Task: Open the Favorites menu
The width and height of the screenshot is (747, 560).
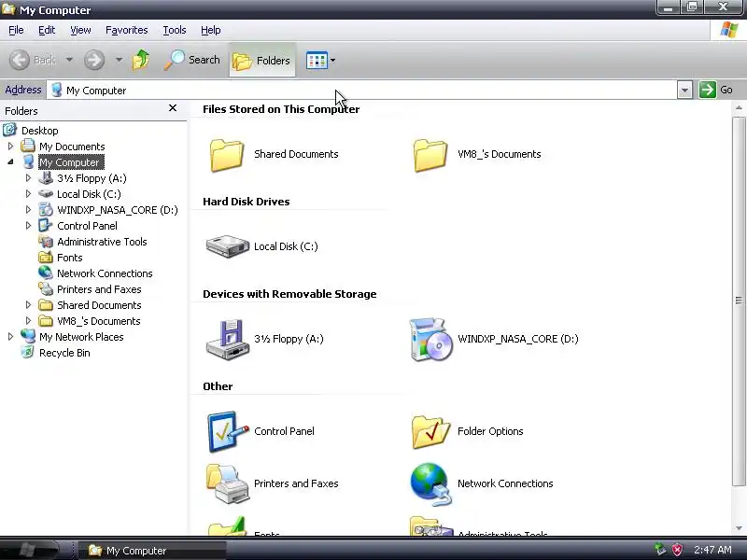Action: [127, 30]
